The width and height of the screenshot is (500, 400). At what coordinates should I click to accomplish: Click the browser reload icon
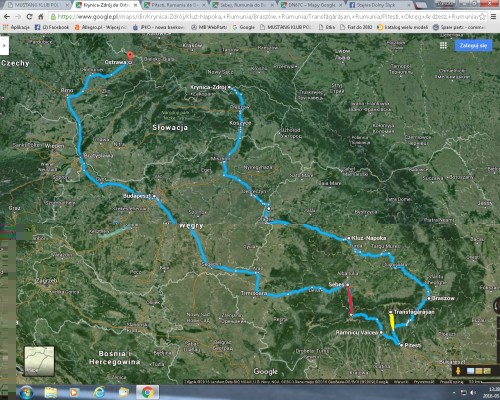coord(29,17)
